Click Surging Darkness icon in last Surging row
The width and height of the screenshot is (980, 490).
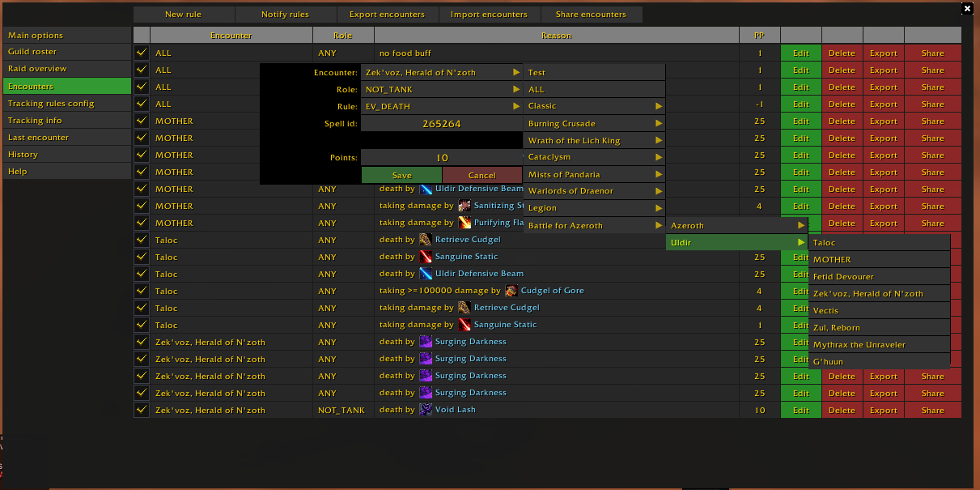click(x=426, y=393)
